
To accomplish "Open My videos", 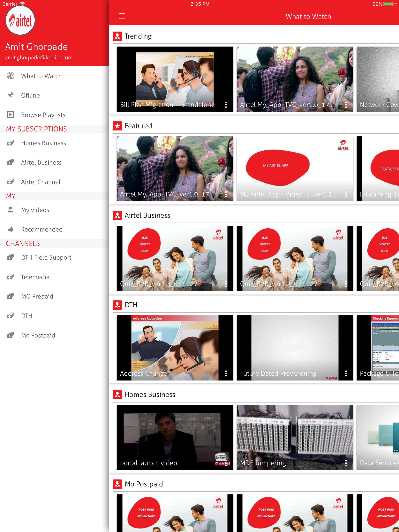I will 54,210.
